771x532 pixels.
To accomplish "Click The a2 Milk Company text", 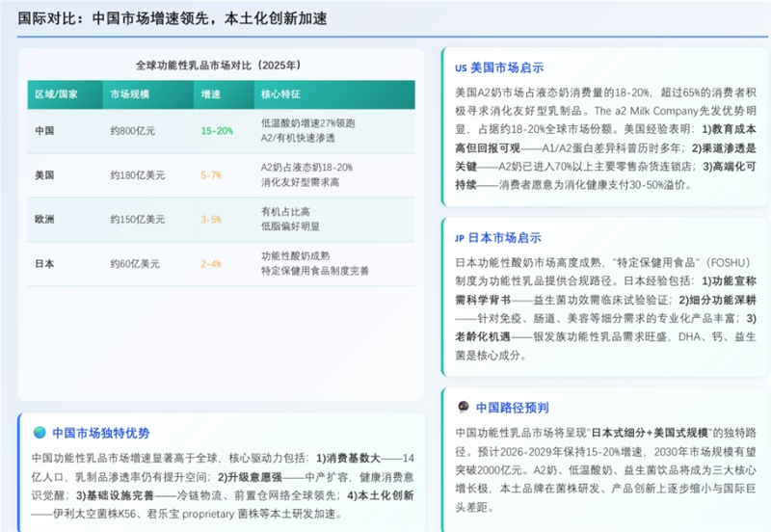I will 647,111.
